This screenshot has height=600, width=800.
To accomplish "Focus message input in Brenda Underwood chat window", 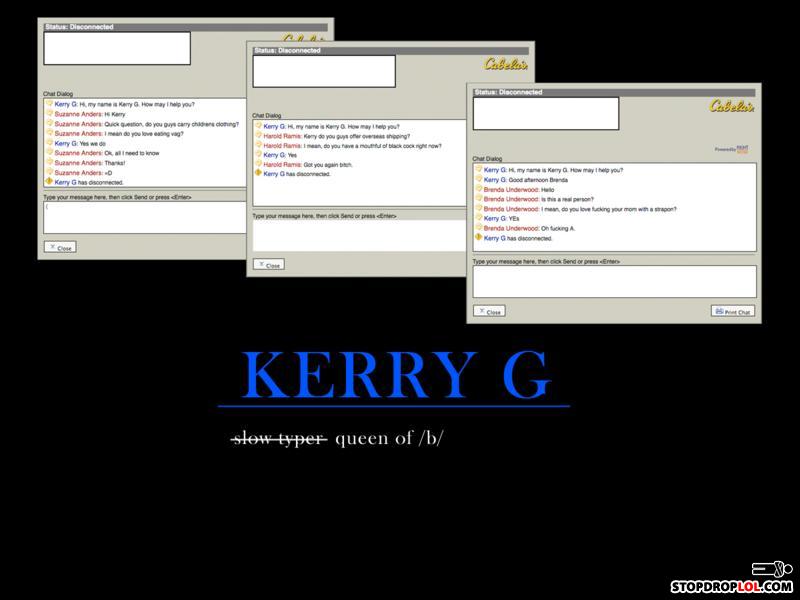I will [614, 281].
